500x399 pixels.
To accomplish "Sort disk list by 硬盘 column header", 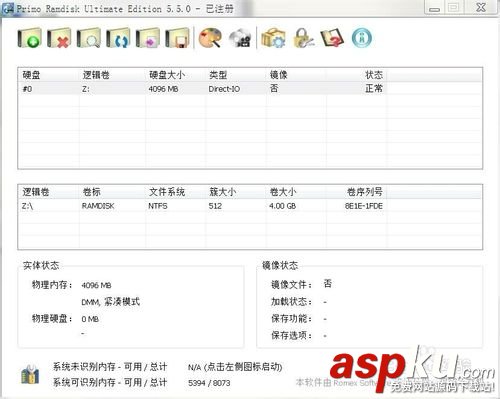I will [31, 75].
